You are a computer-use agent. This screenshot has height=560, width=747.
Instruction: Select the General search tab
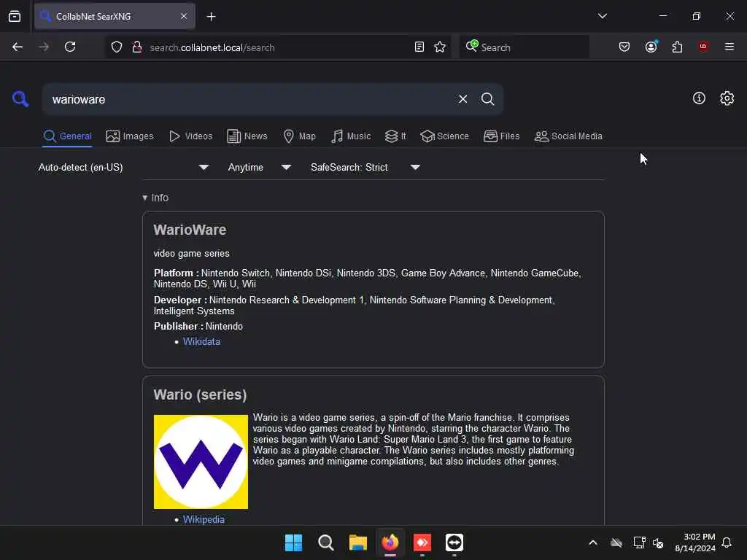point(68,136)
